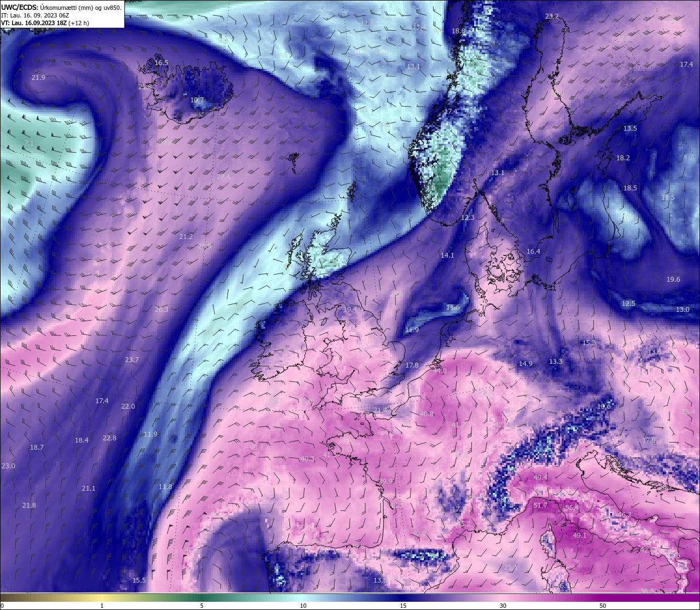Select the 18.8 value off Norway's coast
This screenshot has width=700, height=610.
coord(458,31)
